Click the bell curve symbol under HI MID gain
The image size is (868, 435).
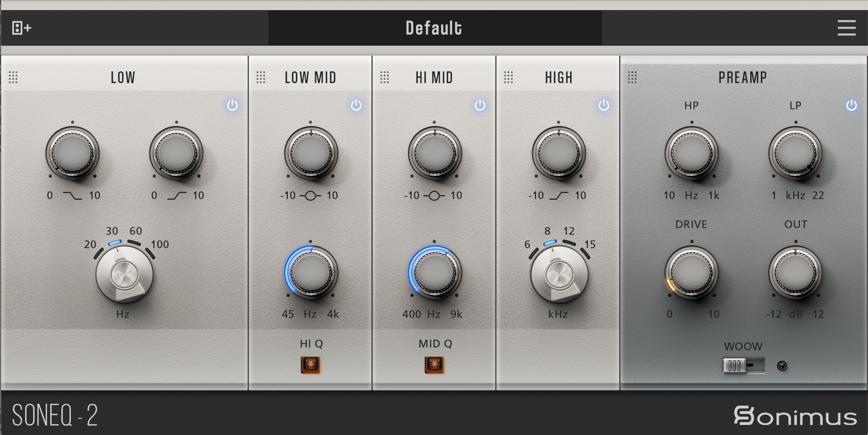click(435, 195)
